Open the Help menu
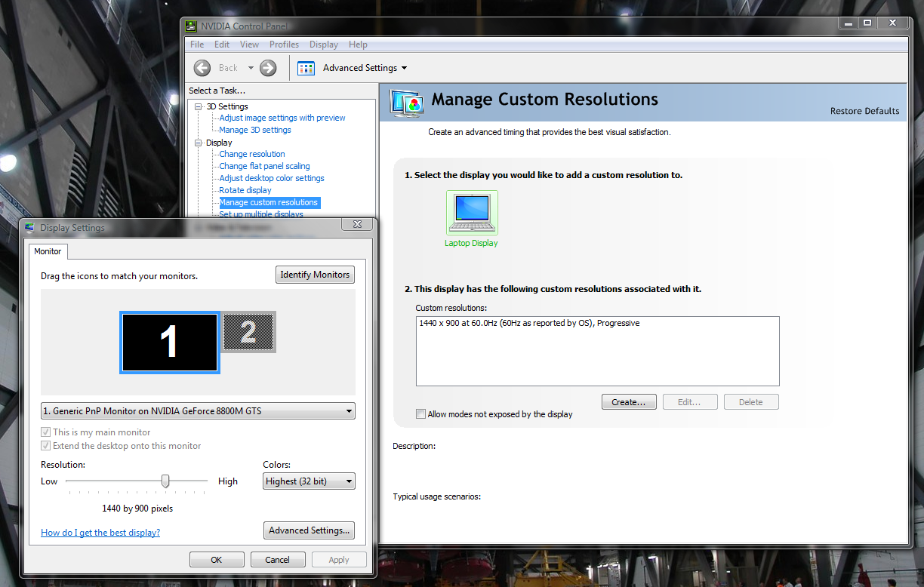Image resolution: width=924 pixels, height=587 pixels. click(x=358, y=45)
